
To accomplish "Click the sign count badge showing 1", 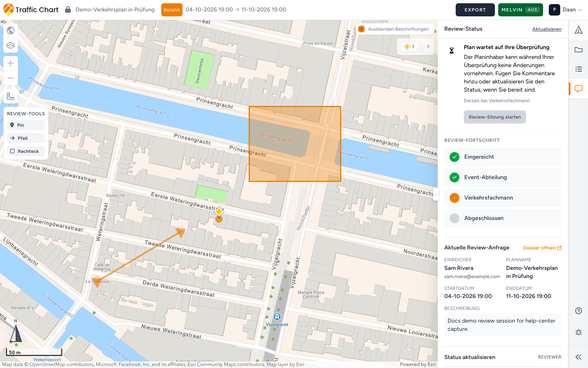I will 409,47.
